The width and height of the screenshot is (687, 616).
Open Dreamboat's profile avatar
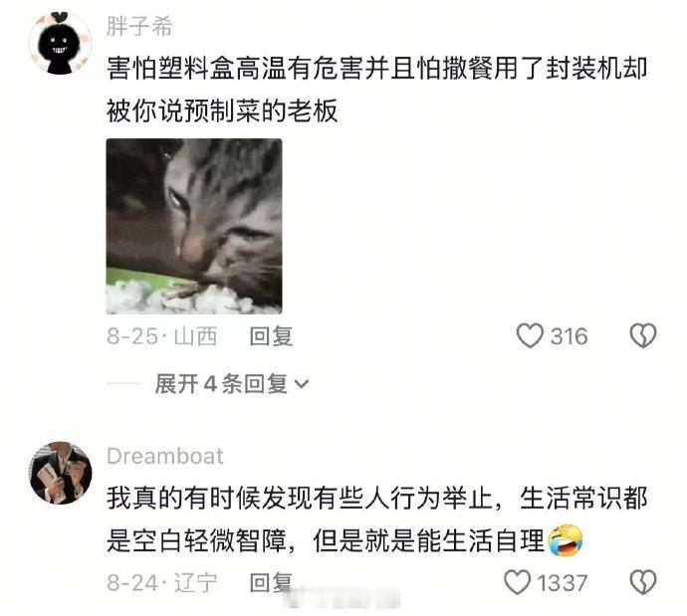pos(60,473)
